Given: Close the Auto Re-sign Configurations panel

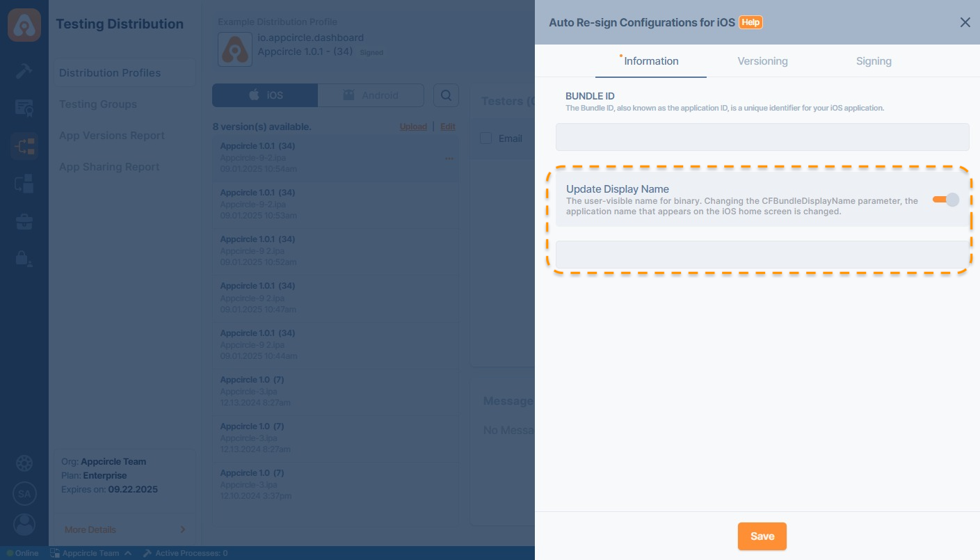Looking at the screenshot, I should coord(965,22).
